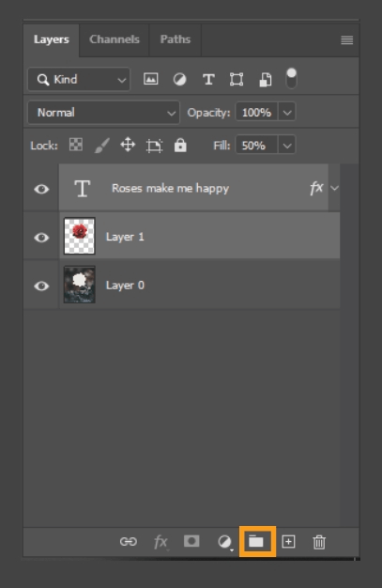Screen dimensions: 382x588
Task: Open the Layers panel menu
Action: [346, 40]
